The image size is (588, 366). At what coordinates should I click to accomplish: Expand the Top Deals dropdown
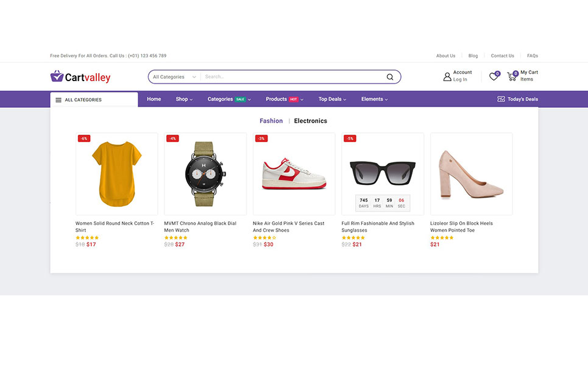(333, 99)
